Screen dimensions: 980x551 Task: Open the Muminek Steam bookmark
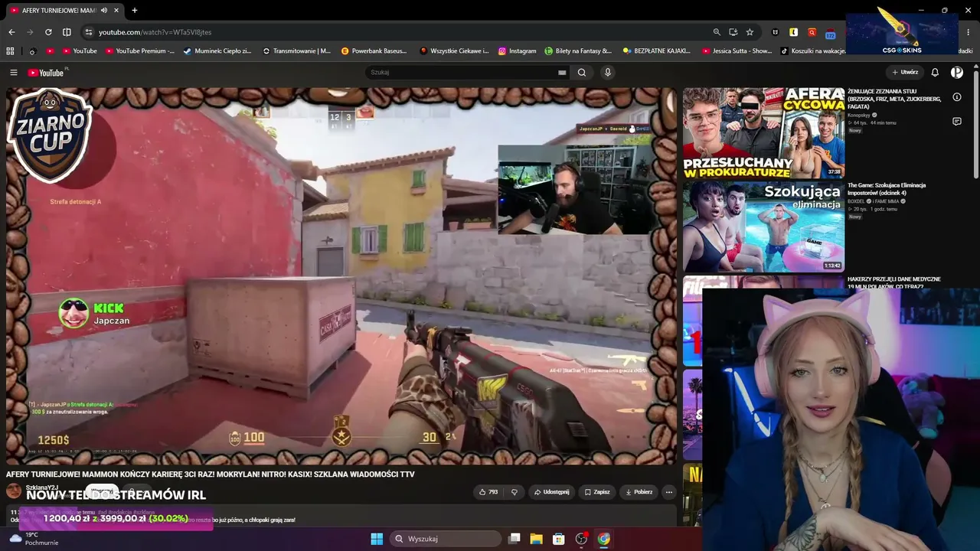pyautogui.click(x=217, y=51)
